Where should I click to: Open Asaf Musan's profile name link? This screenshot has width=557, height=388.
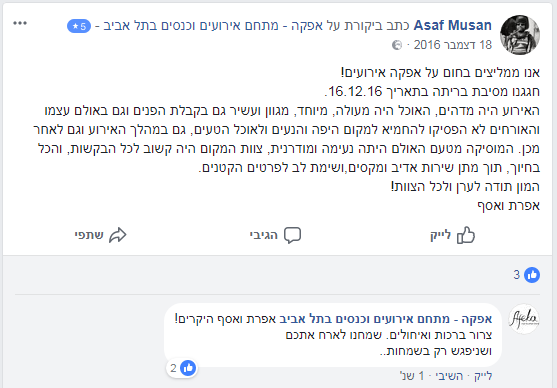pyautogui.click(x=453, y=26)
